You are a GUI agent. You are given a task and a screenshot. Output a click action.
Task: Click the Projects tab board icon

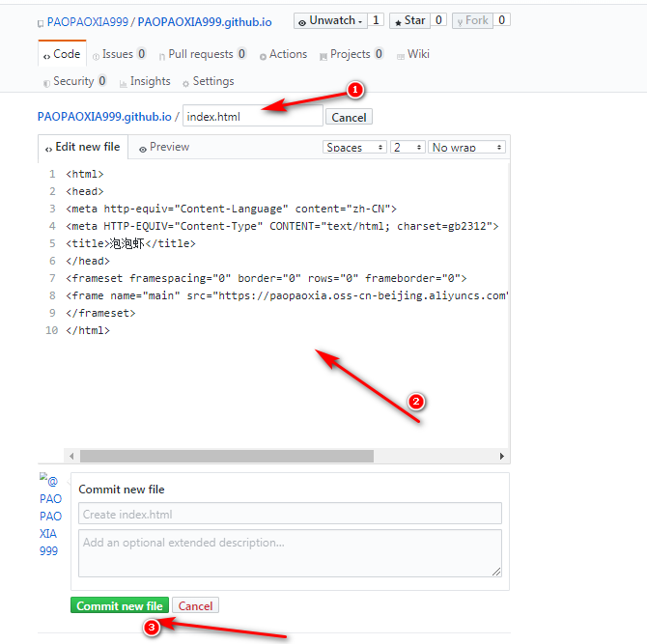coord(323,57)
